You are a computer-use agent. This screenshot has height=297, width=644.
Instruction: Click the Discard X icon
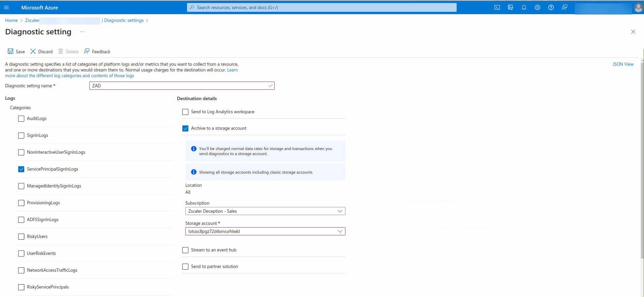[33, 51]
